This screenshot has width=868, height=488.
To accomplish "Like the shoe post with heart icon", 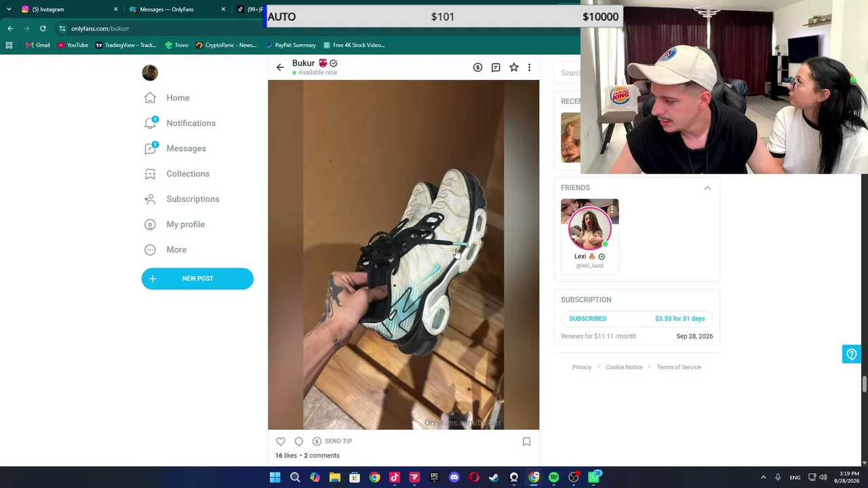I will coord(281,441).
